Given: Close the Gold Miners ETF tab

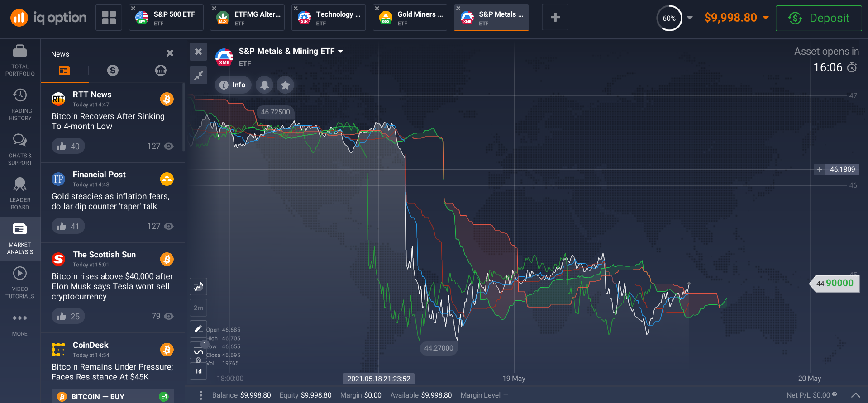Looking at the screenshot, I should click(x=377, y=8).
